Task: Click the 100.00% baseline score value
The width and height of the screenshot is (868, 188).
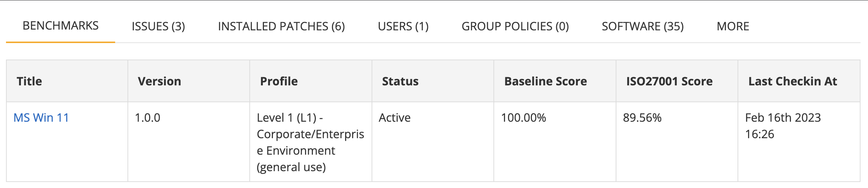Action: point(523,118)
